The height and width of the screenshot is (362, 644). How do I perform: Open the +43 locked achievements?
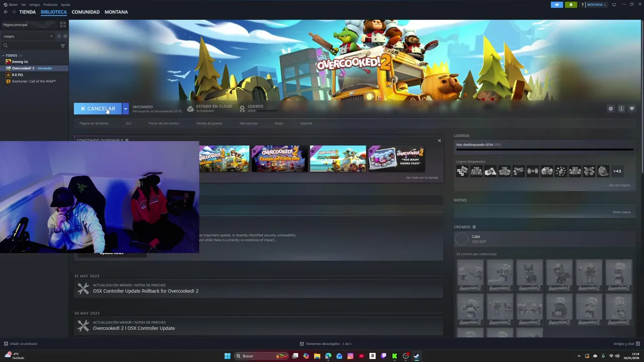(617, 171)
